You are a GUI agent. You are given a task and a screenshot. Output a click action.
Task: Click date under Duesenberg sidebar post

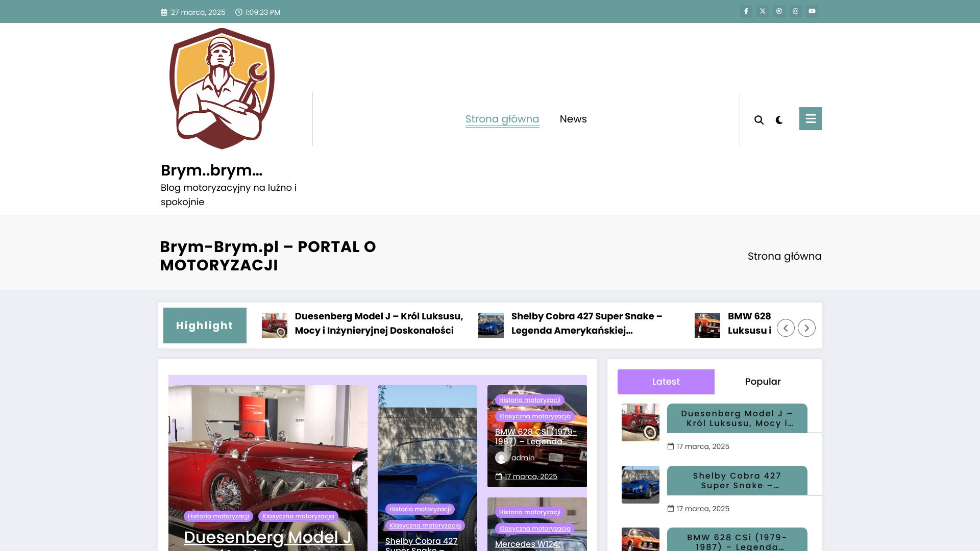pos(703,446)
